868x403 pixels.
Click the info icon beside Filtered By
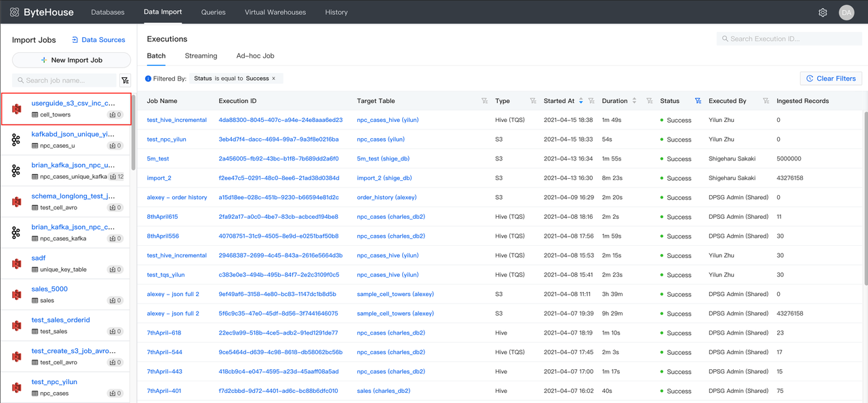click(x=149, y=79)
